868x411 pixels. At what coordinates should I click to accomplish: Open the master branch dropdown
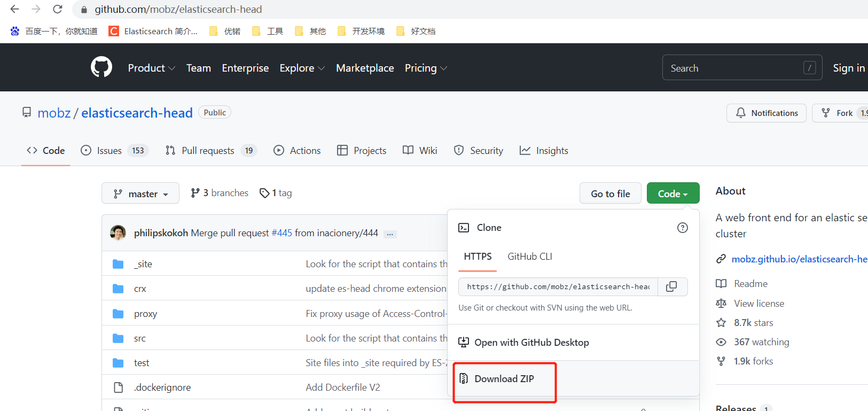click(140, 193)
